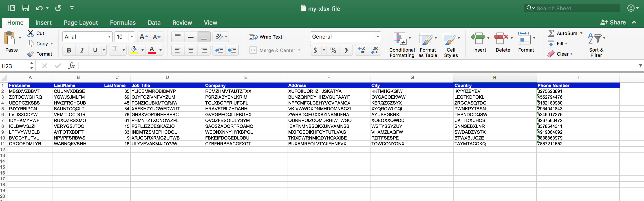644x201 pixels.
Task: Open the font size dropdown
Action: [132, 37]
